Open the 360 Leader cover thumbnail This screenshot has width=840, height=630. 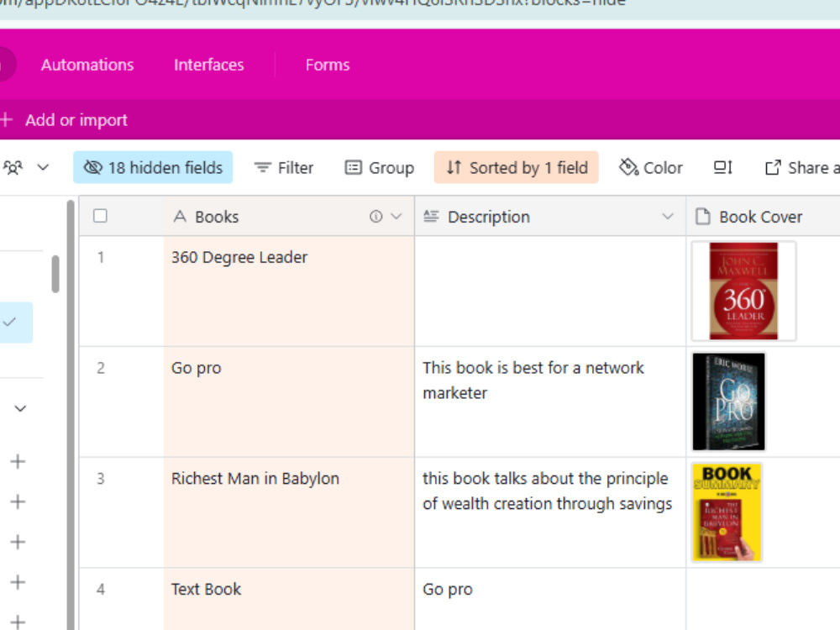743,291
